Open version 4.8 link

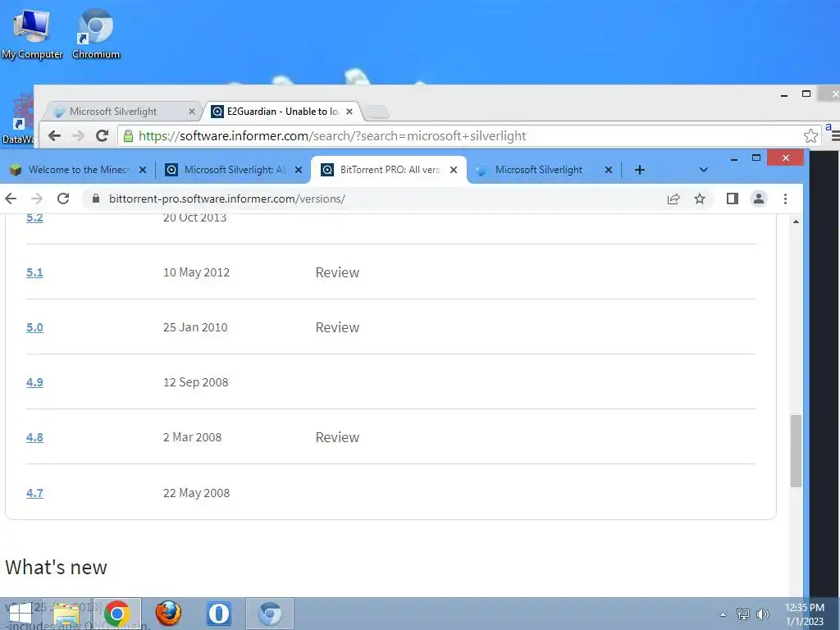34,437
